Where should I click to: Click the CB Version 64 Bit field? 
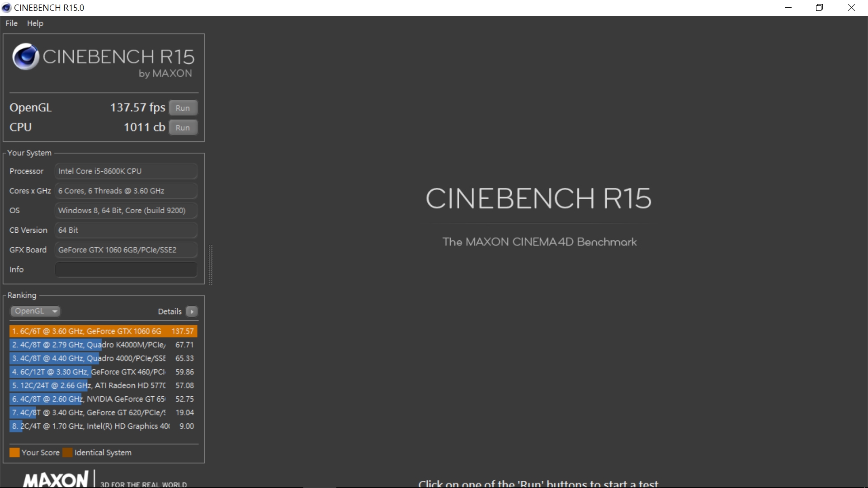pyautogui.click(x=126, y=230)
